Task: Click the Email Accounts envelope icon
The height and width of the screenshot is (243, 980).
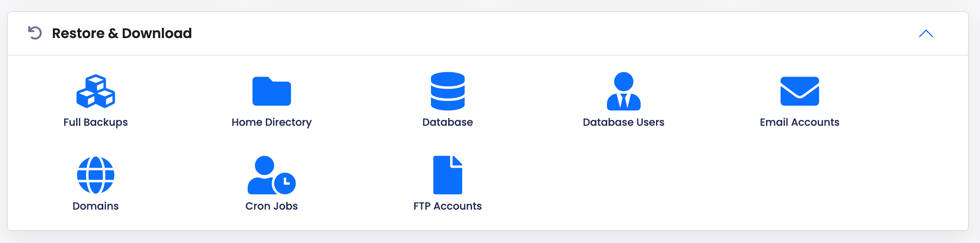Action: [799, 91]
